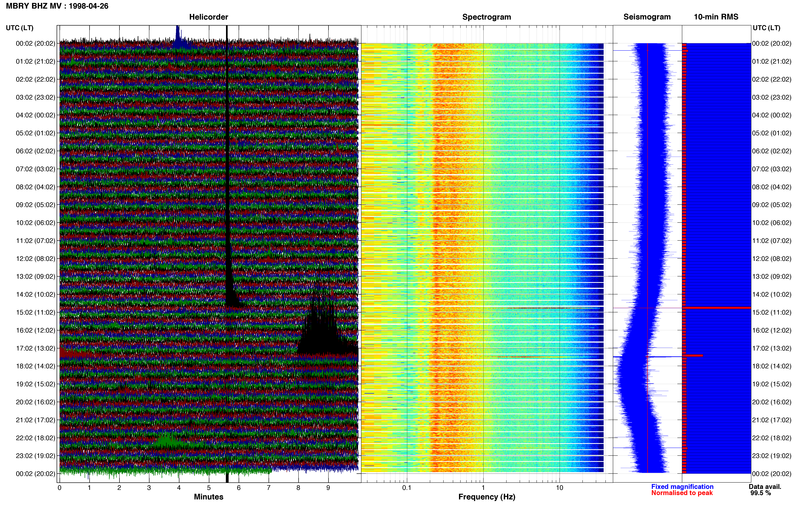The width and height of the screenshot is (812, 508).
Task: Select the "Helicorder" panel heading
Action: pyautogui.click(x=209, y=17)
